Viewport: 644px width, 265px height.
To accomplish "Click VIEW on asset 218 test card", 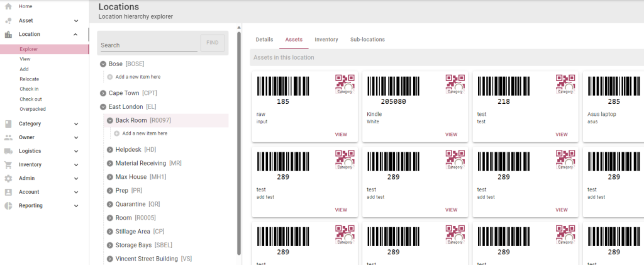I will [x=562, y=134].
